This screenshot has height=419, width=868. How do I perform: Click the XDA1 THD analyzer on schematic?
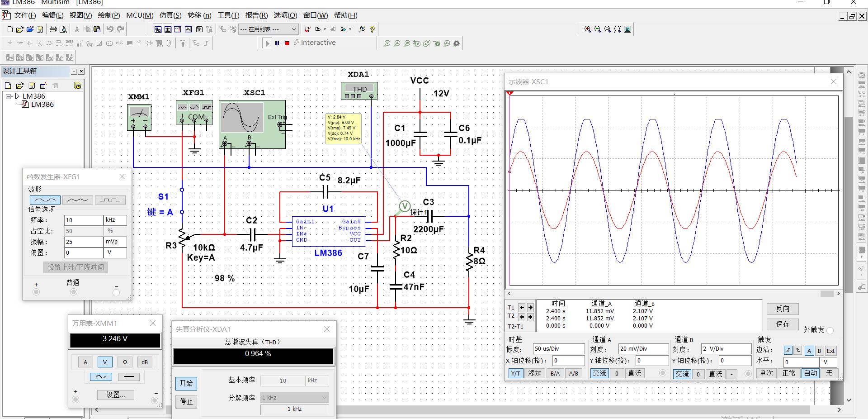[359, 90]
